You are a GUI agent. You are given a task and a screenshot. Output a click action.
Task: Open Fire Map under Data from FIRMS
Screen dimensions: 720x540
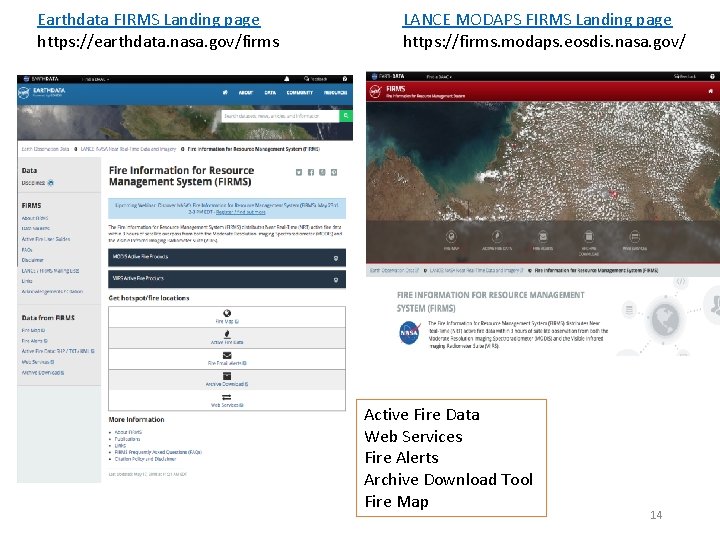(x=33, y=330)
